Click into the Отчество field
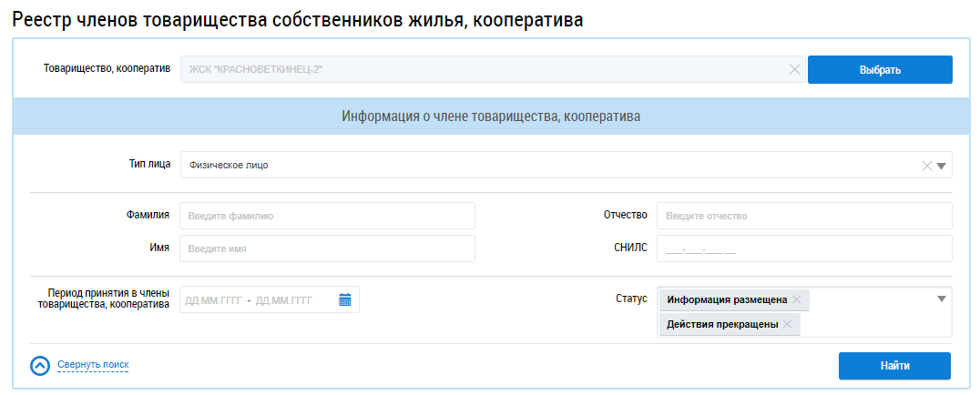 [x=803, y=216]
